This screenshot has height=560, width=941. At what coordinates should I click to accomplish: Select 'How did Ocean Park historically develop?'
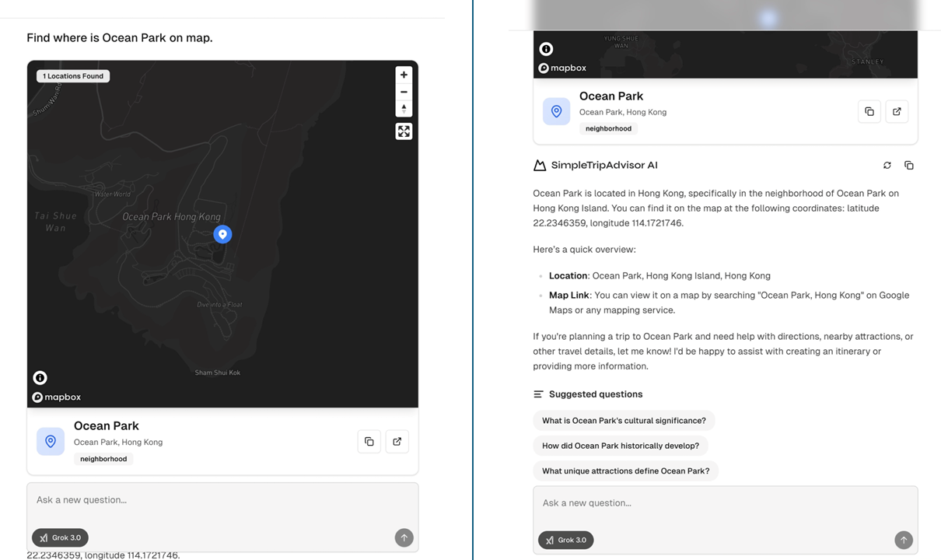pos(621,446)
